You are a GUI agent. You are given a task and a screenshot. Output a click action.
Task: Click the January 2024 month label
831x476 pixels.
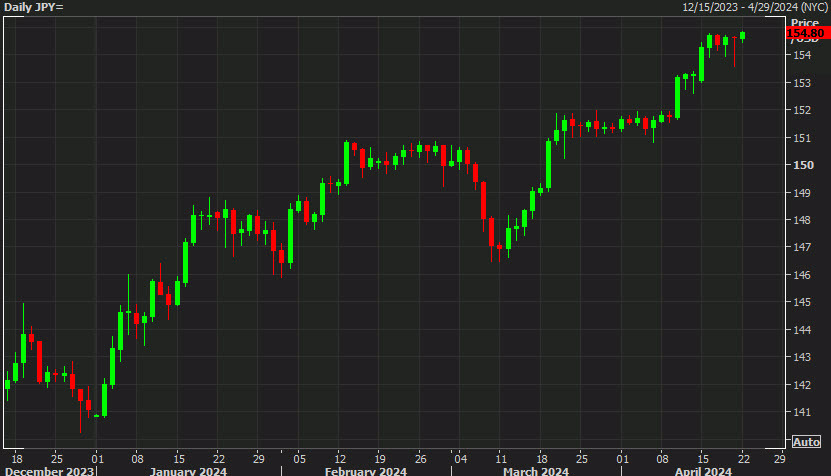coord(188,471)
